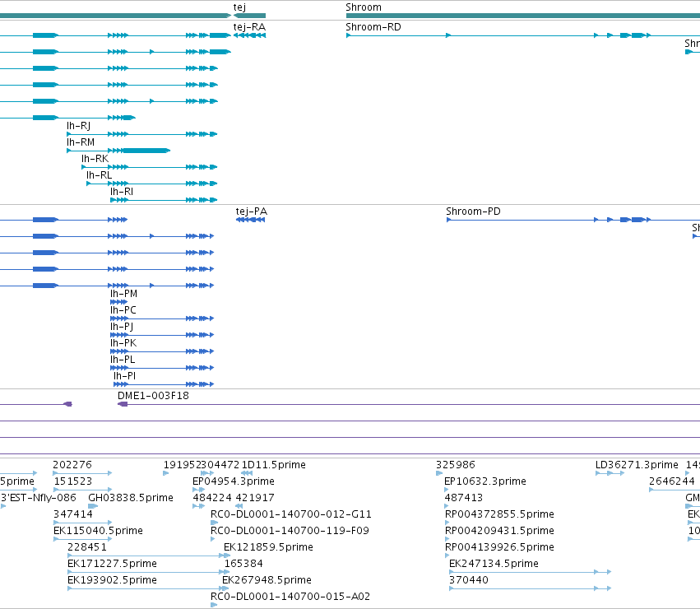Click the purple DME1-003F18 end marker

click(x=123, y=404)
